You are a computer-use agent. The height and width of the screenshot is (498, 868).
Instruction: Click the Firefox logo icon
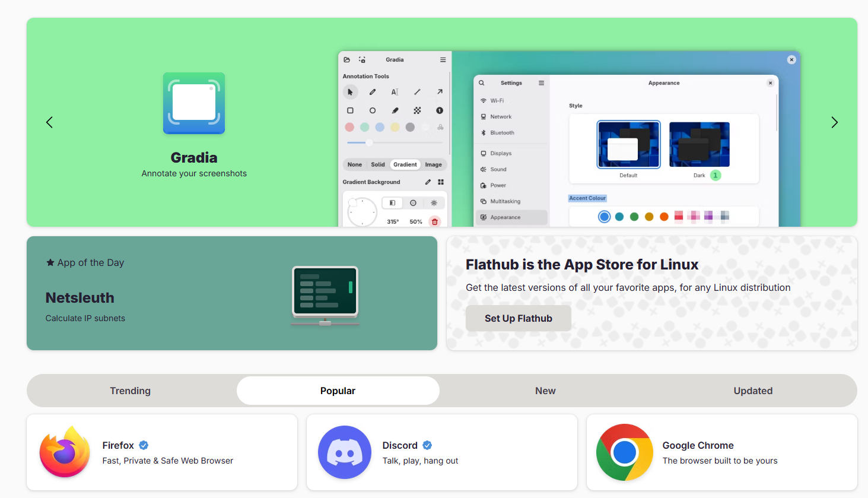65,452
